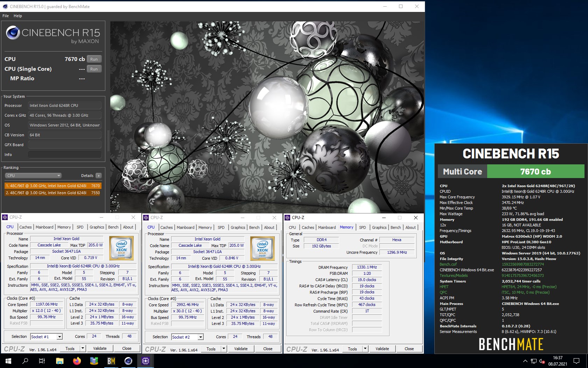Open network status tray icon
The height and width of the screenshot is (368, 588).
[x=534, y=361]
